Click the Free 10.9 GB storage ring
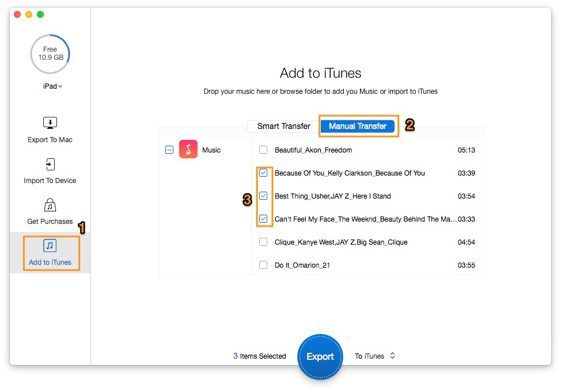This screenshot has width=561, height=392. (x=50, y=54)
